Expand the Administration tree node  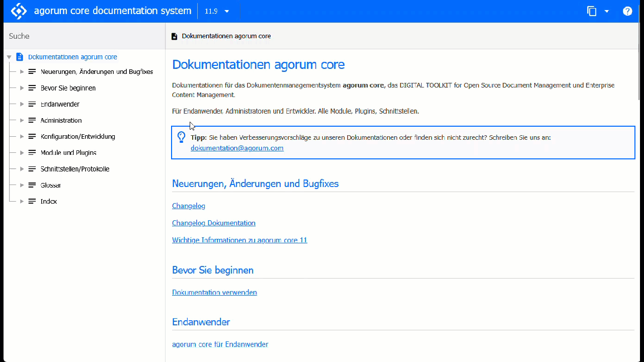coord(22,120)
